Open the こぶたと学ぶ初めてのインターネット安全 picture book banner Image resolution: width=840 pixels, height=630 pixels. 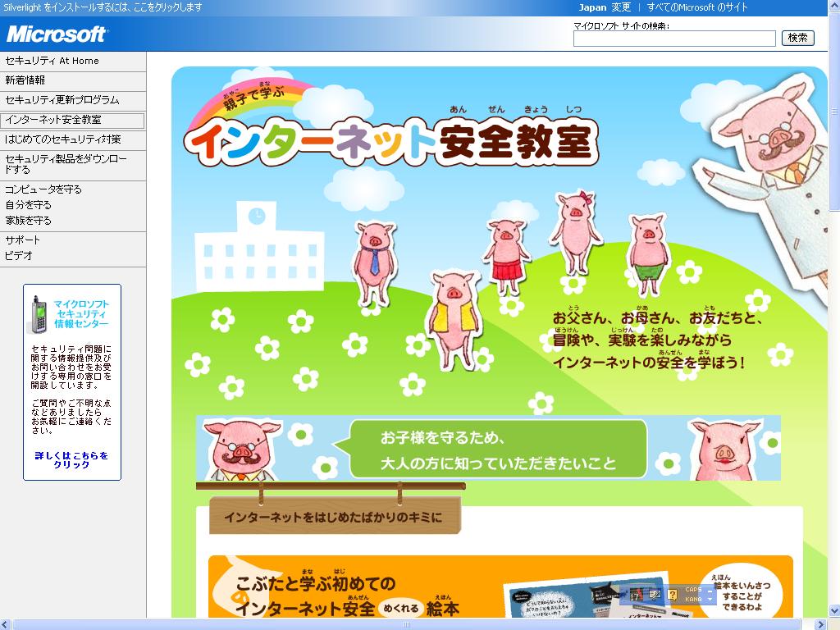500,586
